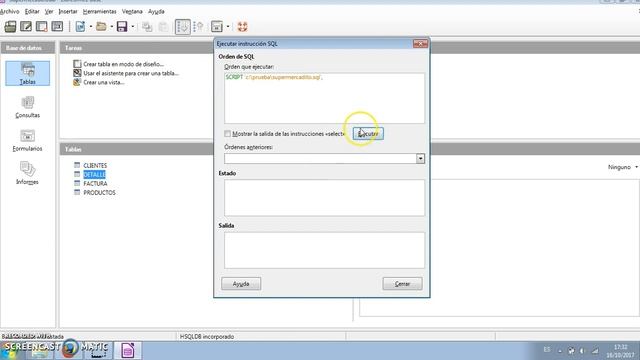Click the Queries toolbar icon
The width and height of the screenshot is (640, 360).
[26, 27]
